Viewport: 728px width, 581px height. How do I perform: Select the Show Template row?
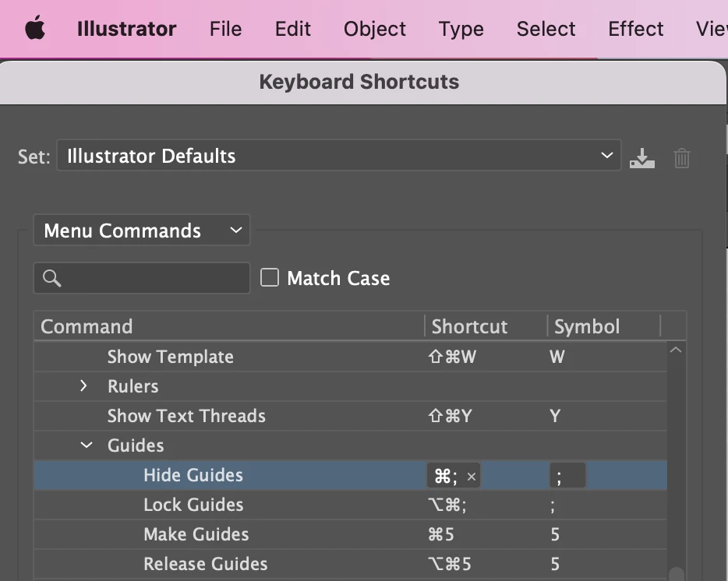[351, 357]
